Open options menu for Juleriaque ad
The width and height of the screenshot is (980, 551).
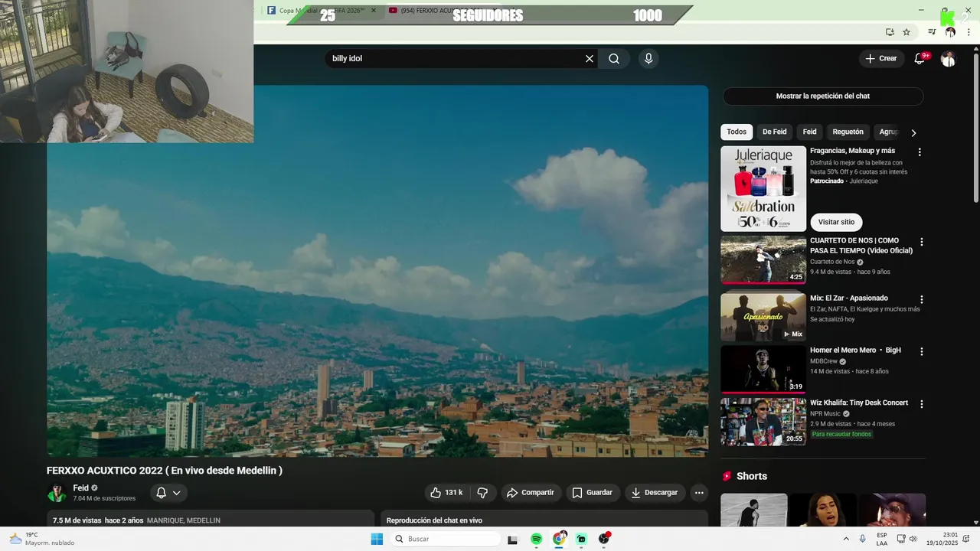click(920, 152)
